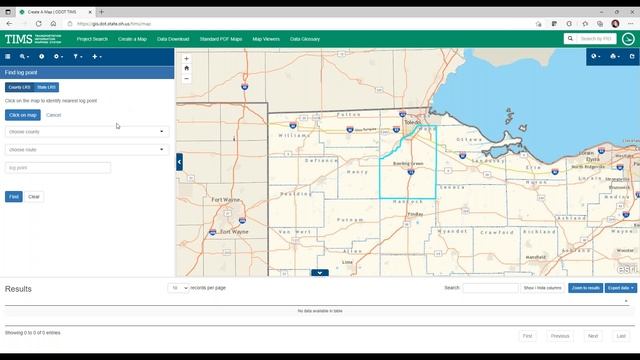Viewport: 640px width, 360px height.
Task: Open the print dropdown above the map
Action: point(614,56)
